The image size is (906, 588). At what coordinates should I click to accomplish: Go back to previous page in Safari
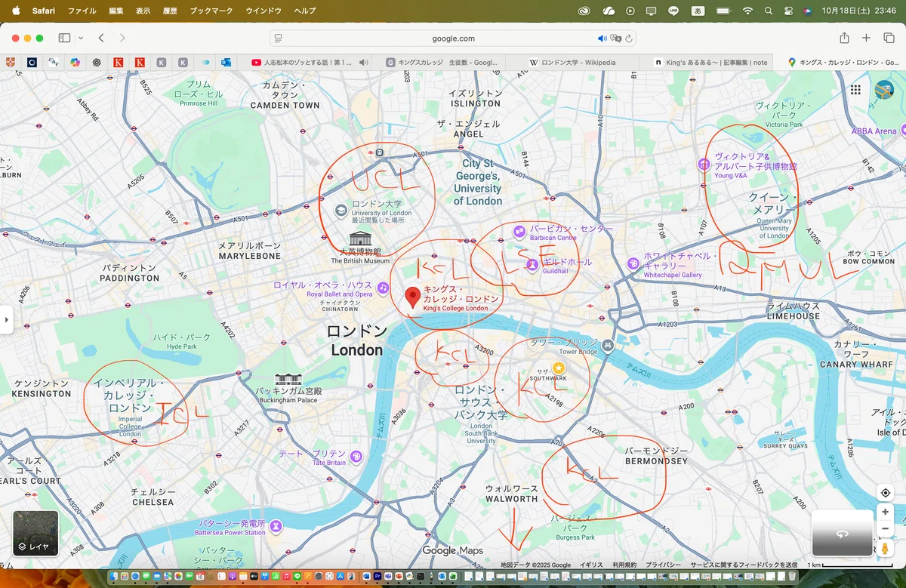pyautogui.click(x=101, y=38)
